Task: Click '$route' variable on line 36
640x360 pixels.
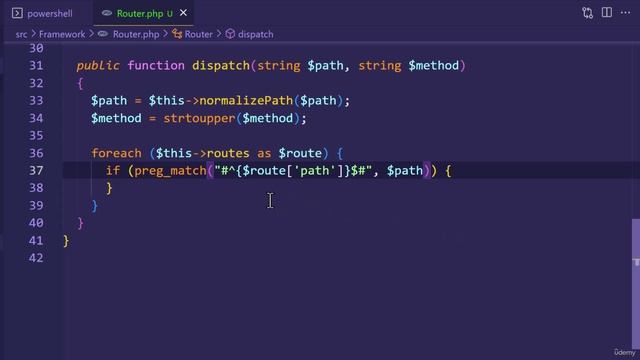Action: [300, 153]
